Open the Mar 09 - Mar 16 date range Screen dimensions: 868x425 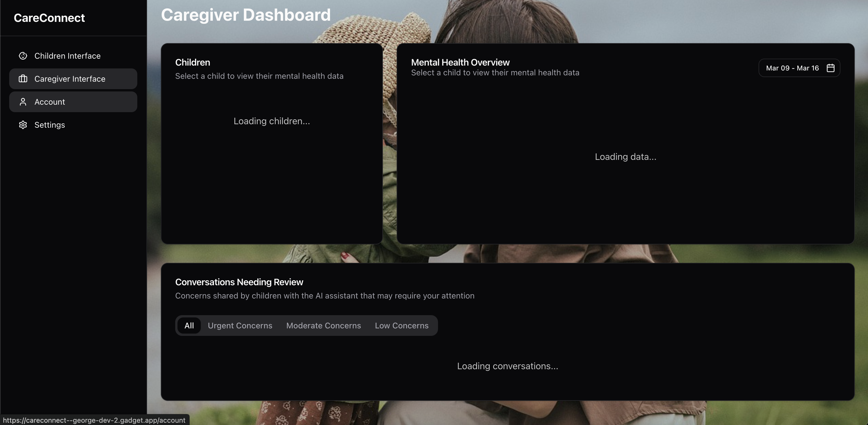pyautogui.click(x=792, y=68)
